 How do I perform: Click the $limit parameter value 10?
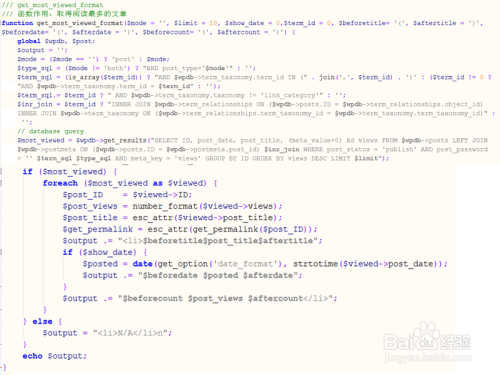click(213, 23)
